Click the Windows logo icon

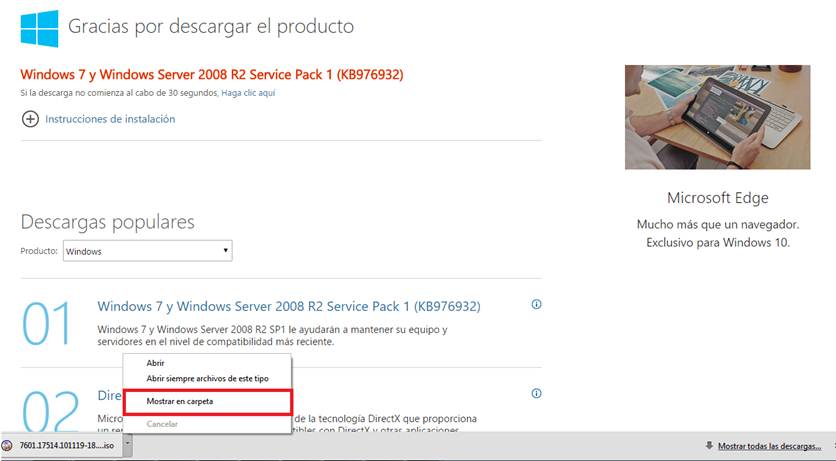39,29
